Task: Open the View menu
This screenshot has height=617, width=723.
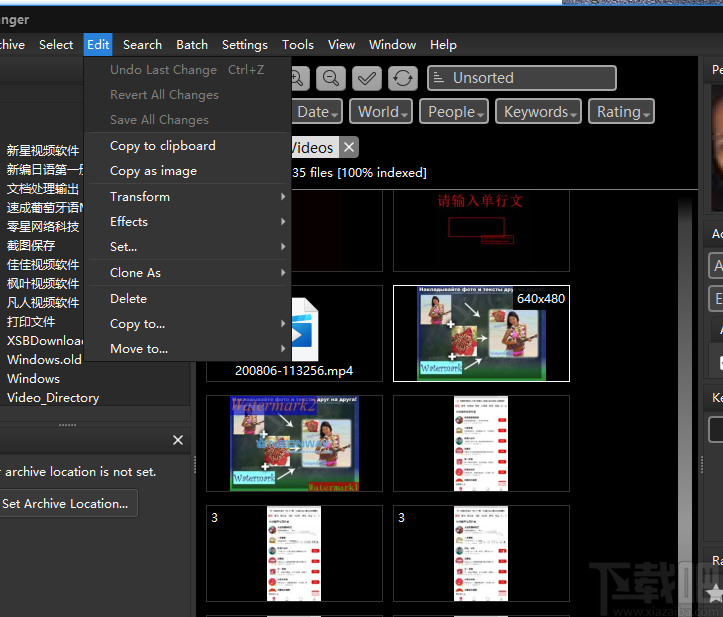Action: point(341,45)
